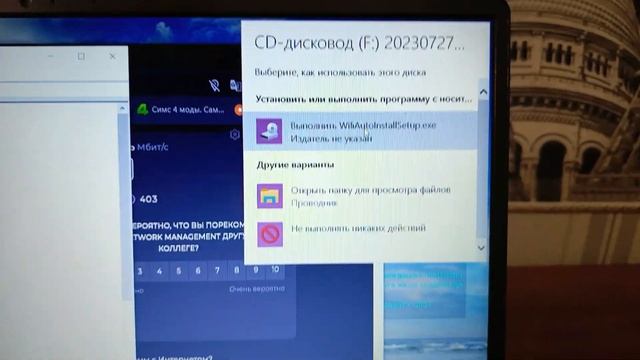Click the File Explorer folder icon
The width and height of the screenshot is (640, 360).
[x=269, y=196]
